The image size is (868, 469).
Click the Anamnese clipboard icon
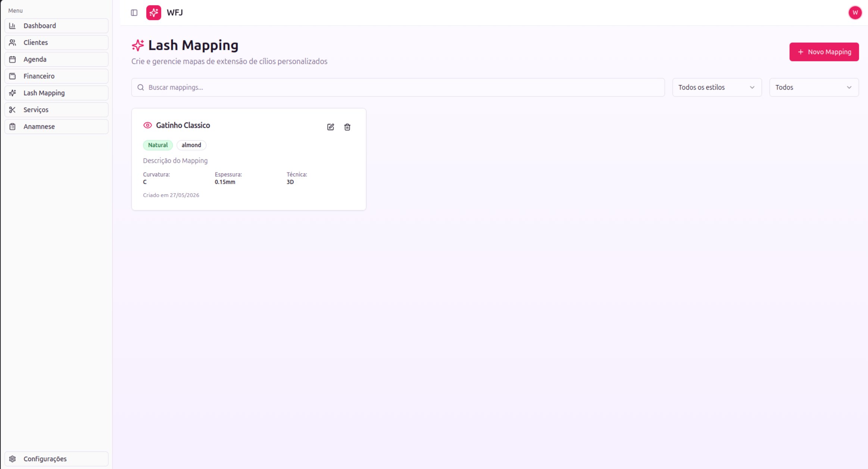click(12, 127)
